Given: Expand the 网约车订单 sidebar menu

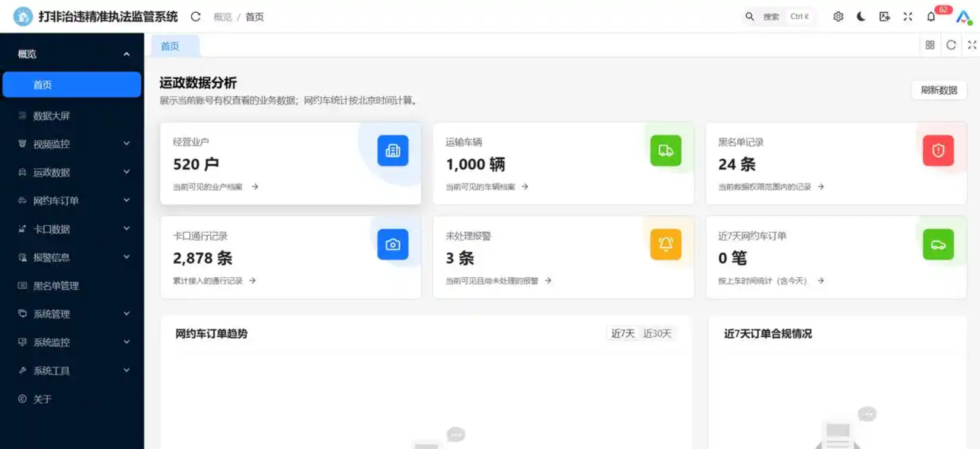Looking at the screenshot, I should tap(72, 201).
